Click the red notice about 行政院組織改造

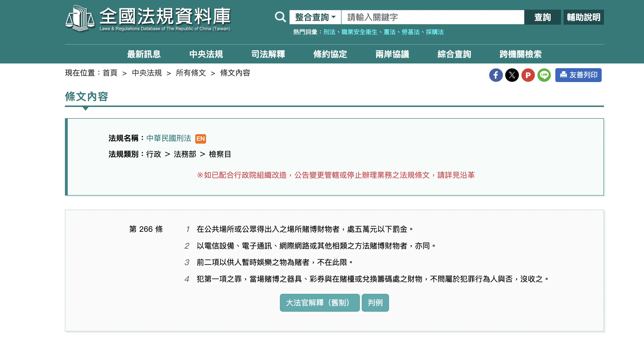[x=335, y=175]
